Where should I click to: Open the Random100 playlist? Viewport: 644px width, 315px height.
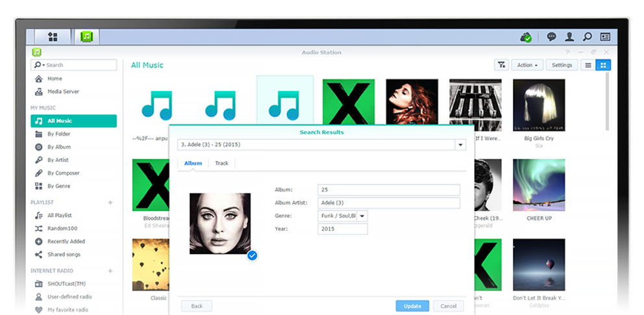(73, 229)
